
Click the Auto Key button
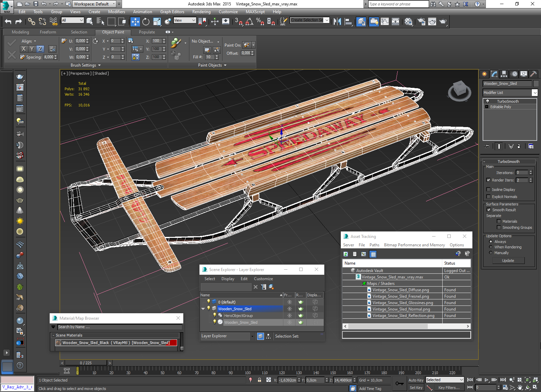416,380
